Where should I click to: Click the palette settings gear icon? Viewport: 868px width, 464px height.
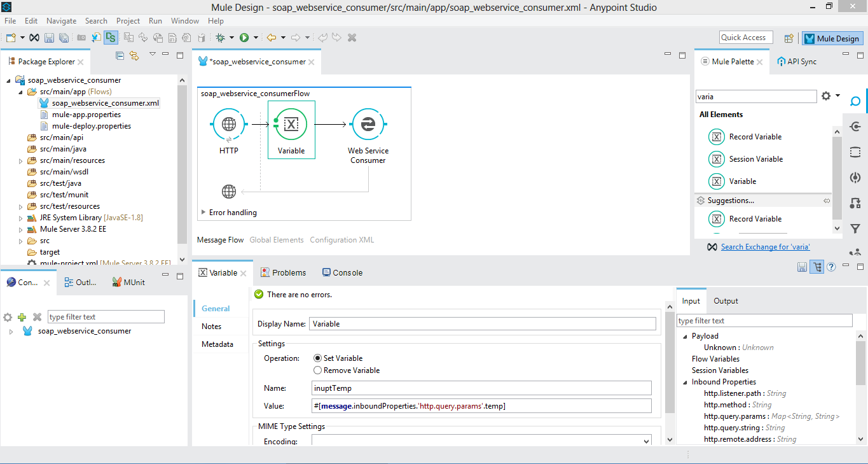pos(826,96)
